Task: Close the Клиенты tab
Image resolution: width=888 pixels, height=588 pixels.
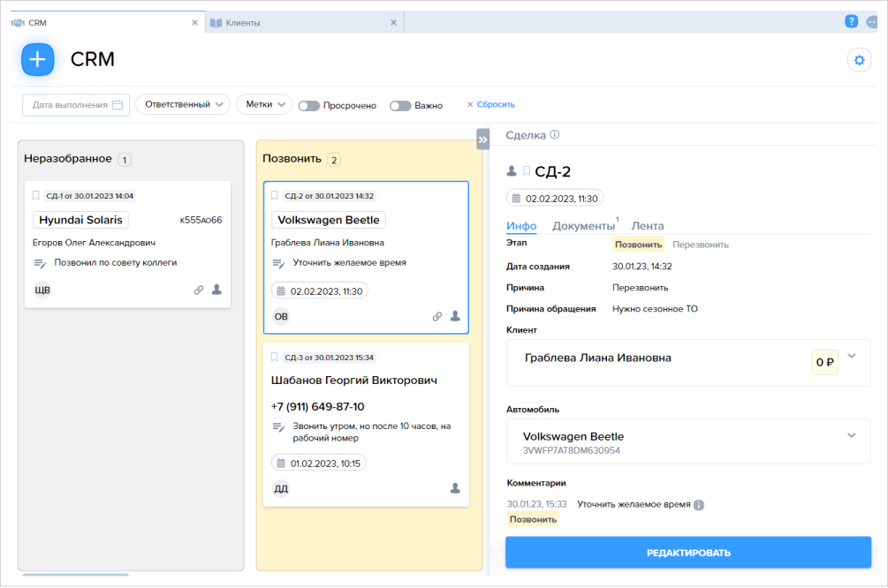Action: 393,23
